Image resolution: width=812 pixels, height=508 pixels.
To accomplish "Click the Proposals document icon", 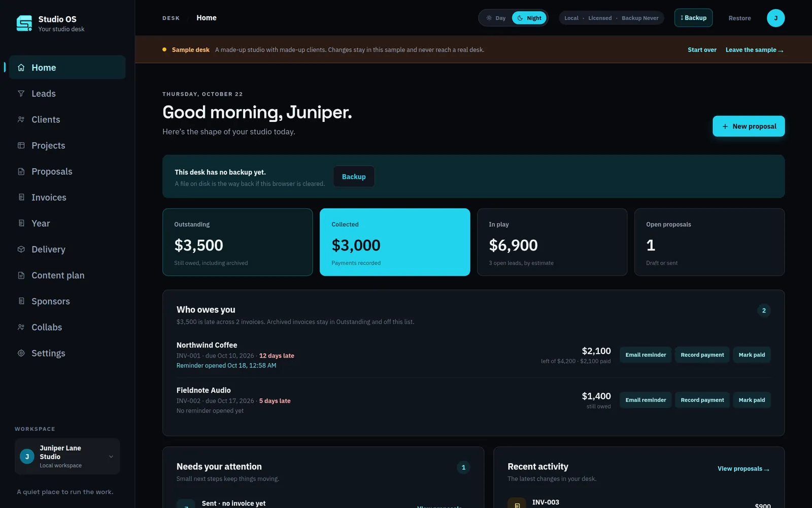I will point(21,171).
